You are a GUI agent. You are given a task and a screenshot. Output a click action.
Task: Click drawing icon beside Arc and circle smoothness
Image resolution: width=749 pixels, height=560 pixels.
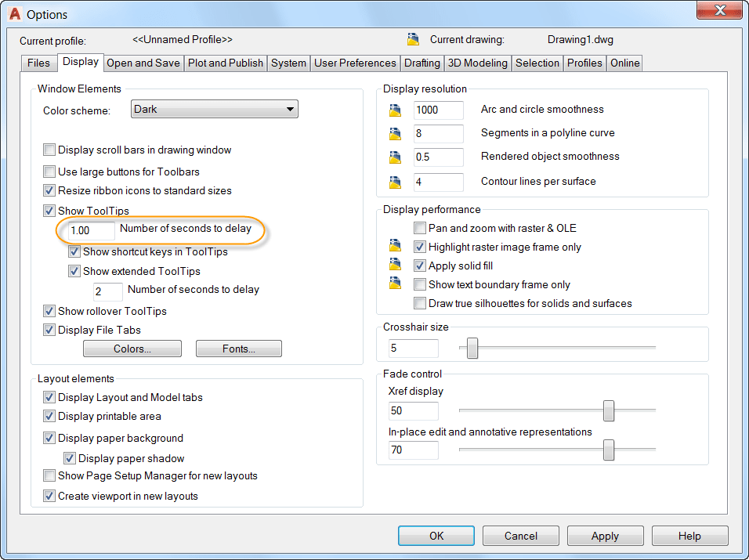pos(395,110)
